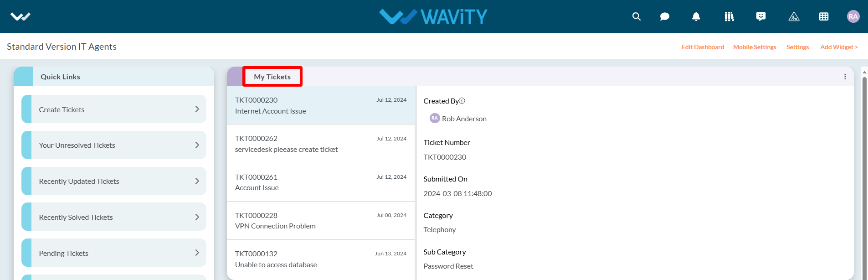Screen dimensions: 868x280
Task: Open the apps grid icon
Action: coord(824,16)
